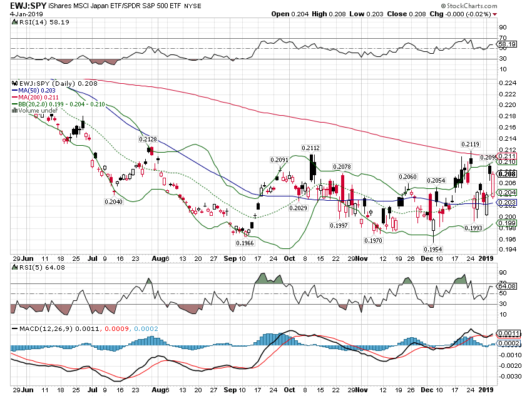Image resolution: width=532 pixels, height=396 pixels.
Task: Click the Oct label on the price chart axis
Action: tap(289, 258)
